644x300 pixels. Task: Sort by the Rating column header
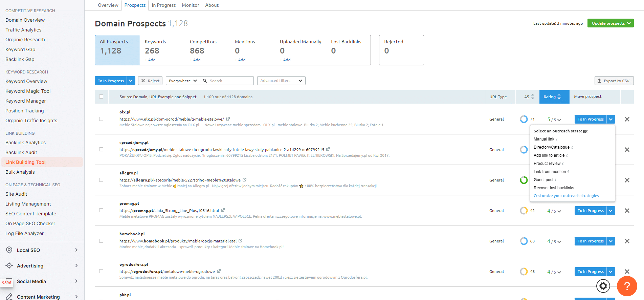(554, 97)
